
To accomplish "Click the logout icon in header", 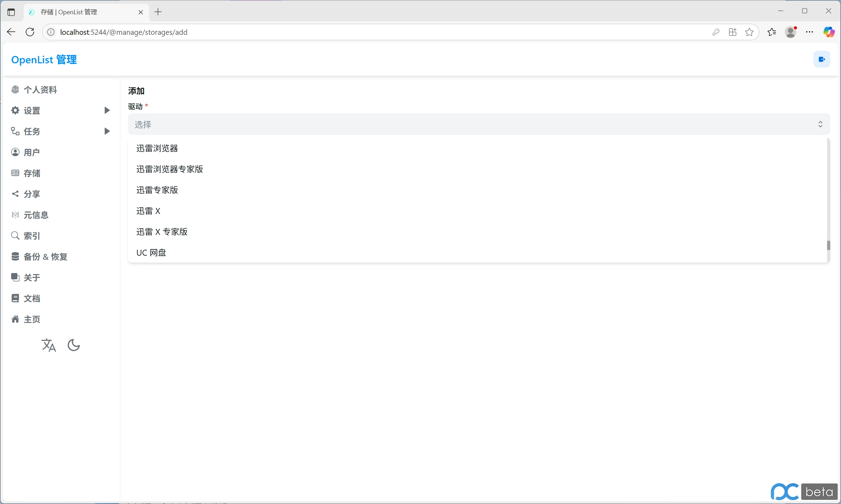I will pyautogui.click(x=822, y=59).
